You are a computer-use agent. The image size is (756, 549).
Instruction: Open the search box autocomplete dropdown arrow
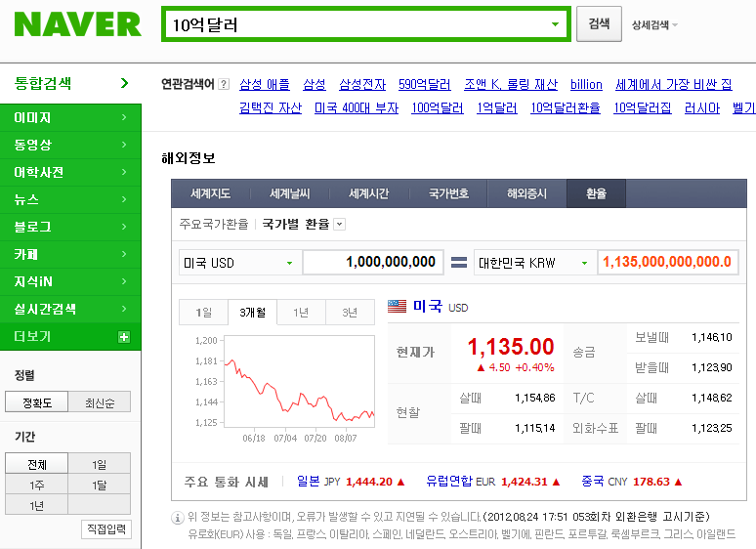click(555, 24)
